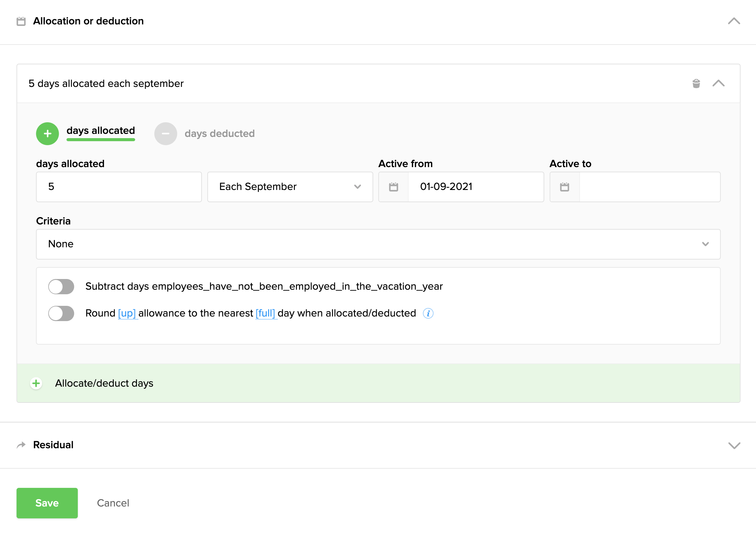This screenshot has width=756, height=533.
Task: Click the plus icon beside Allocate/deduct days
Action: 36,383
